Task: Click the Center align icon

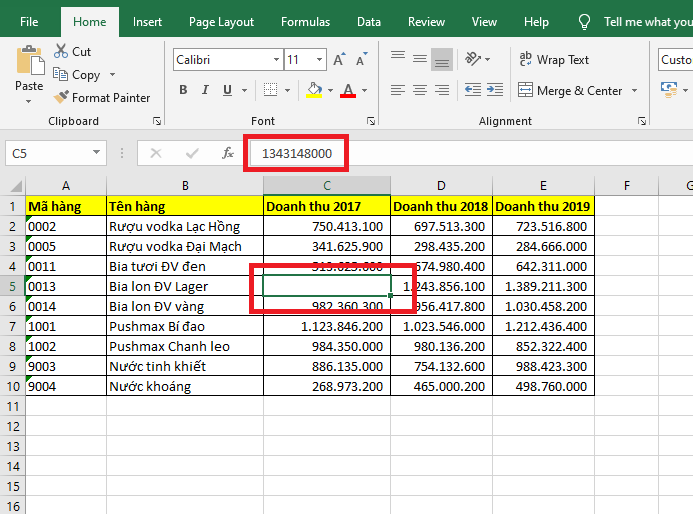Action: click(x=421, y=90)
